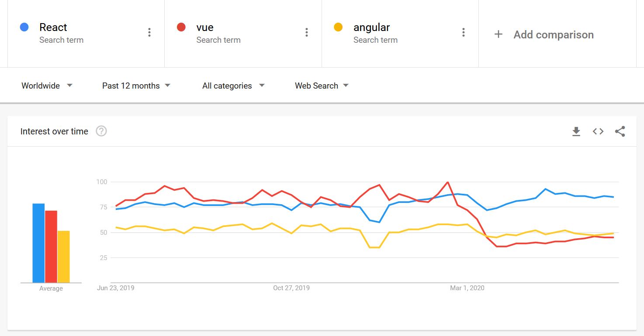Expand the Worldwide region dropdown

point(47,86)
